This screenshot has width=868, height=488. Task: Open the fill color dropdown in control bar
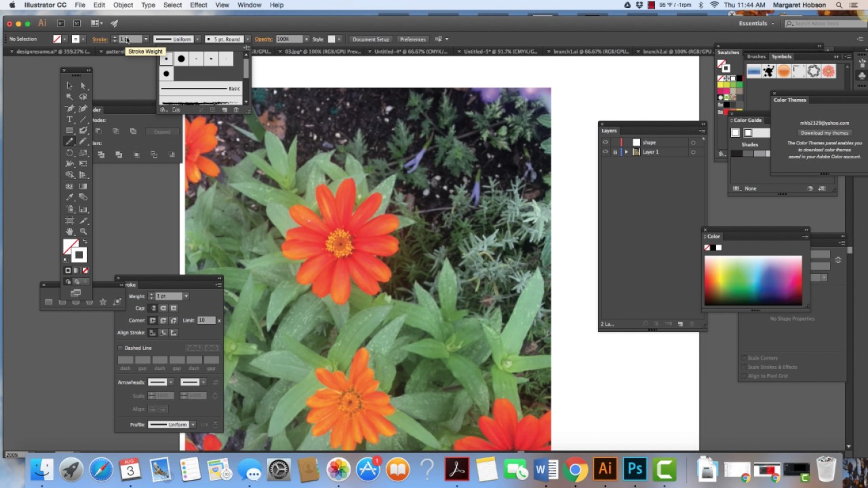tap(65, 39)
